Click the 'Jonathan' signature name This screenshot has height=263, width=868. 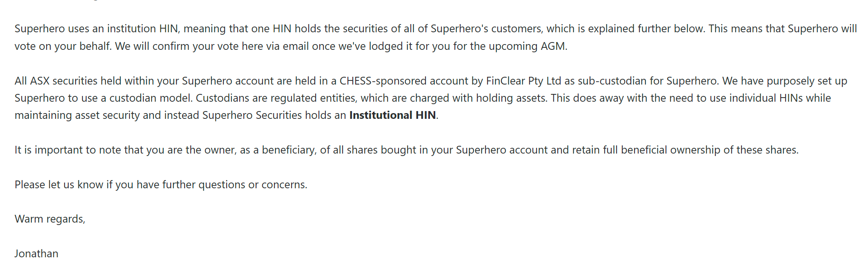pos(36,254)
